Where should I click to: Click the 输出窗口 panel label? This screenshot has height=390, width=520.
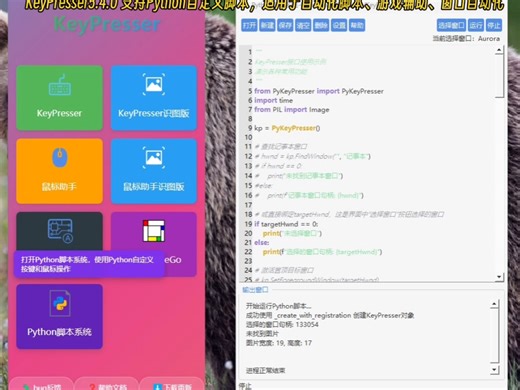tap(255, 290)
